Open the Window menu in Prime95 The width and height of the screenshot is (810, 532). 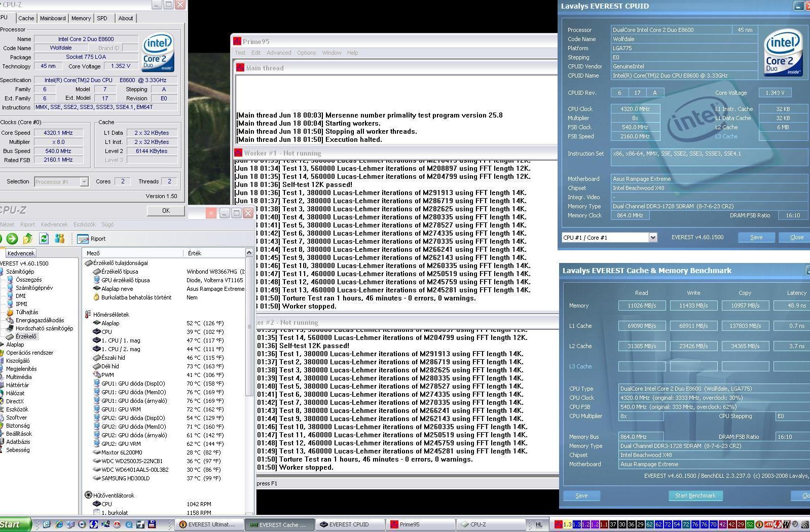(332, 53)
